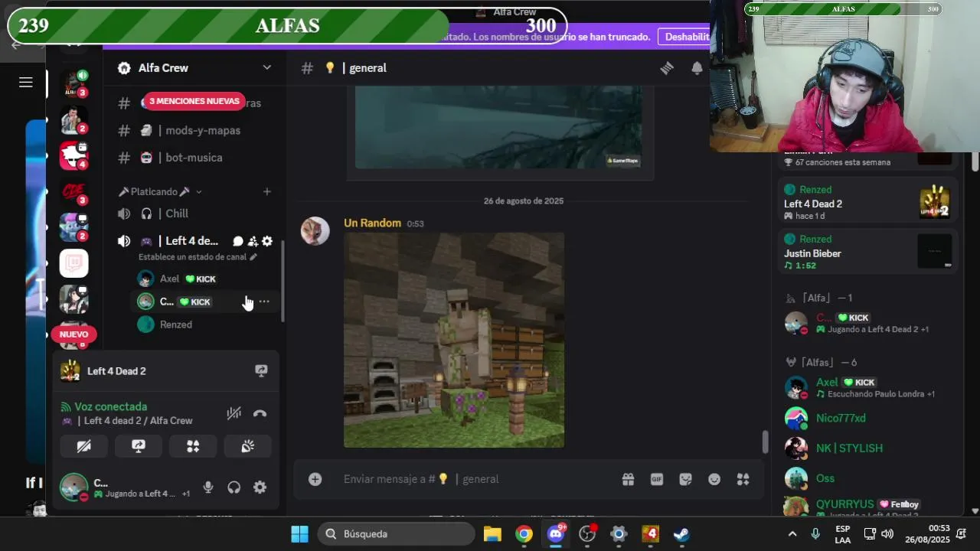The height and width of the screenshot is (551, 980).
Task: Open the upper dark swamp image
Action: click(x=498, y=127)
